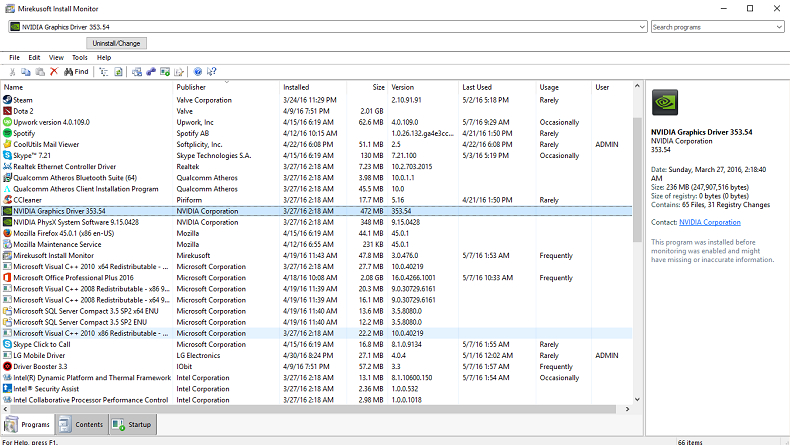Switch to the Programs tab
Image resolution: width=790 pixels, height=445 pixels.
28,424
